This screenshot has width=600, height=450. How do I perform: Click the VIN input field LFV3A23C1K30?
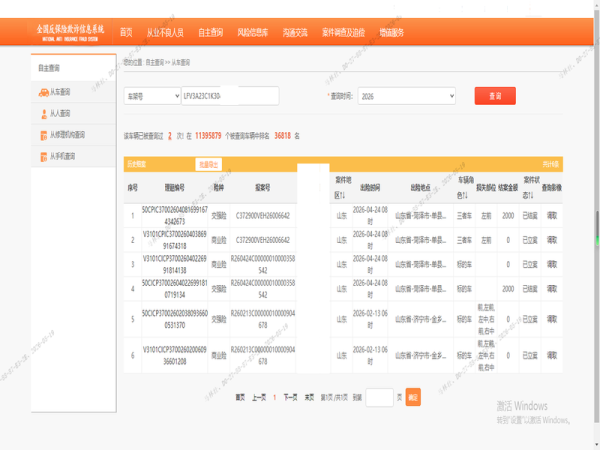click(230, 96)
